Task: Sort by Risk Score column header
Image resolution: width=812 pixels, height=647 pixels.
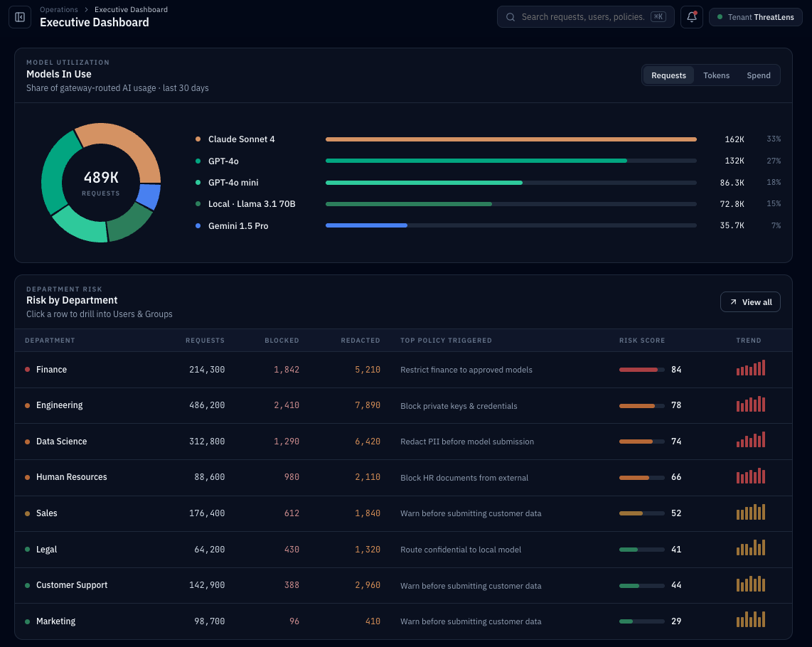Action: [x=641, y=341]
